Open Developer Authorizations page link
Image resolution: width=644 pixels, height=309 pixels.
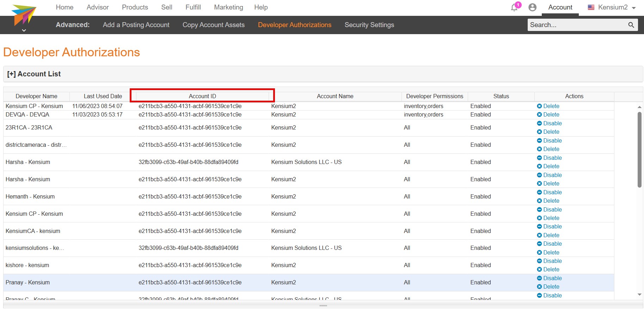295,25
